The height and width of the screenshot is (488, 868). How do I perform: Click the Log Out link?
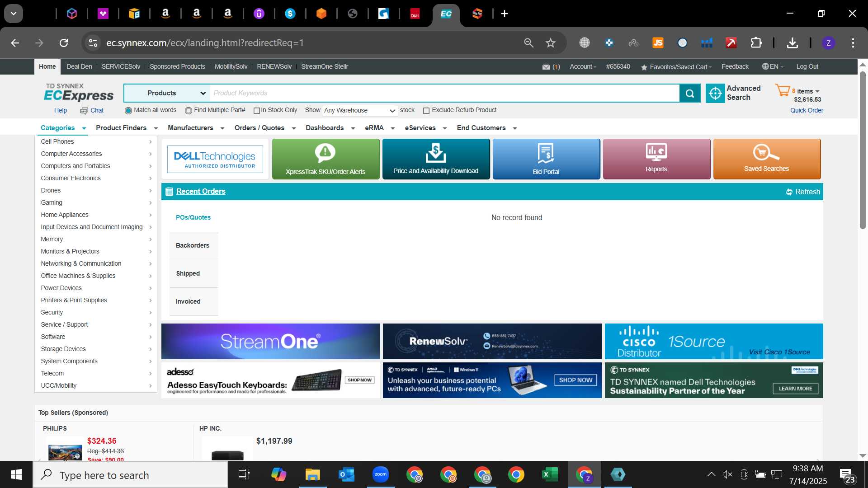(x=807, y=66)
